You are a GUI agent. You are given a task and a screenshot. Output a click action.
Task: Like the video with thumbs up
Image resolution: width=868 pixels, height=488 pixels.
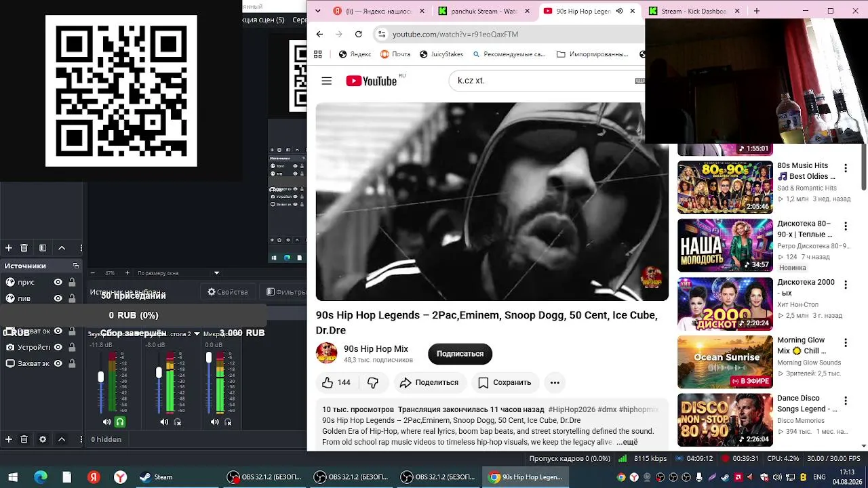(x=337, y=382)
